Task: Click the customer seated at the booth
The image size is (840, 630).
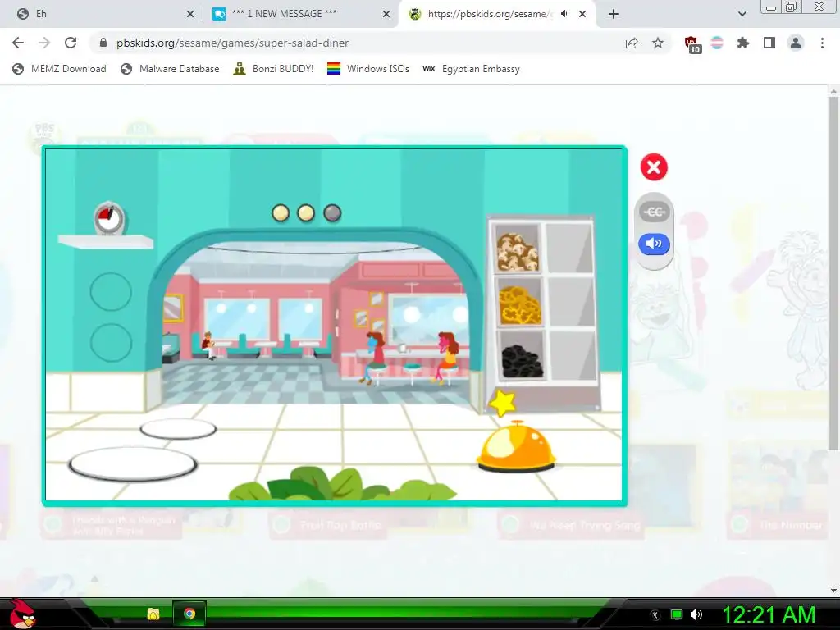Action: 208,345
